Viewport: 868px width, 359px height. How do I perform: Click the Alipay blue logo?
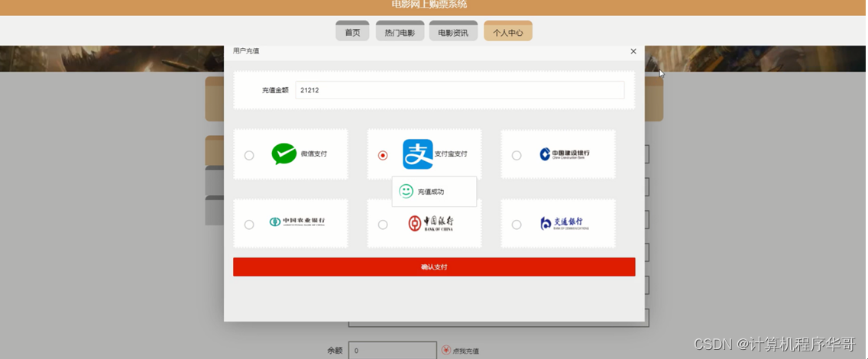pos(417,154)
